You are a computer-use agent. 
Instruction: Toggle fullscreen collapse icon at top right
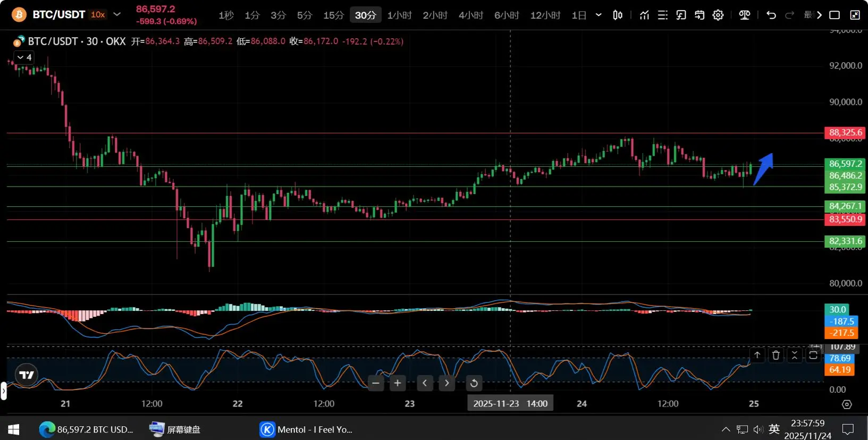point(855,15)
